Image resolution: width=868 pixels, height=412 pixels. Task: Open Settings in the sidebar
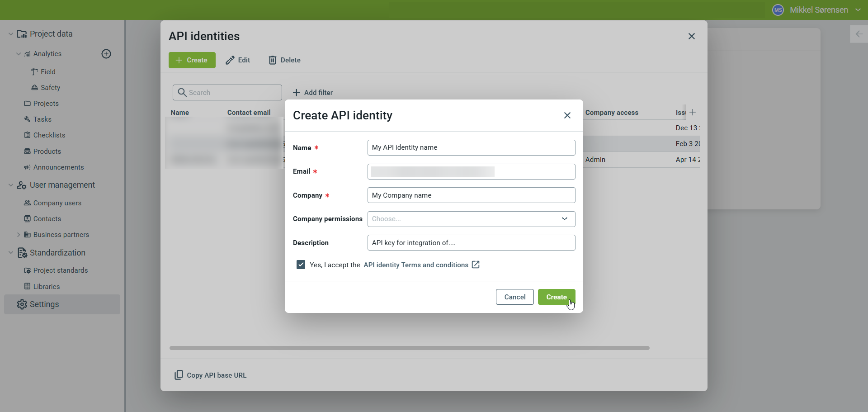44,304
